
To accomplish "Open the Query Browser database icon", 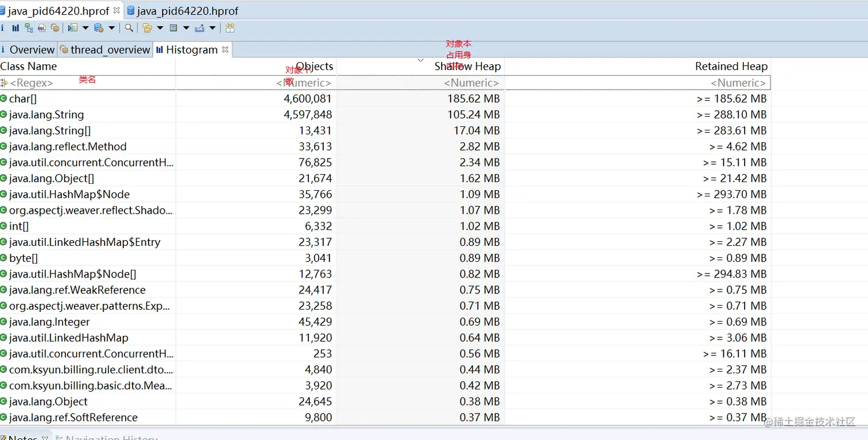I will coord(99,28).
